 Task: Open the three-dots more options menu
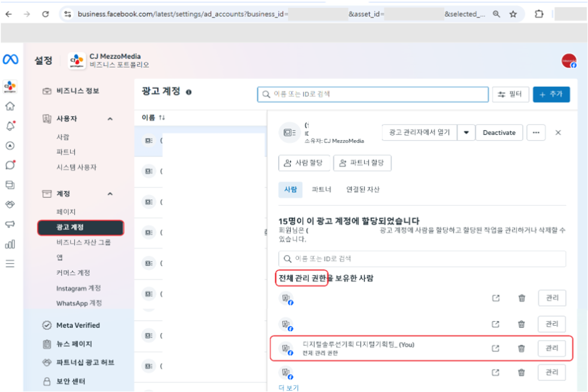pos(536,133)
